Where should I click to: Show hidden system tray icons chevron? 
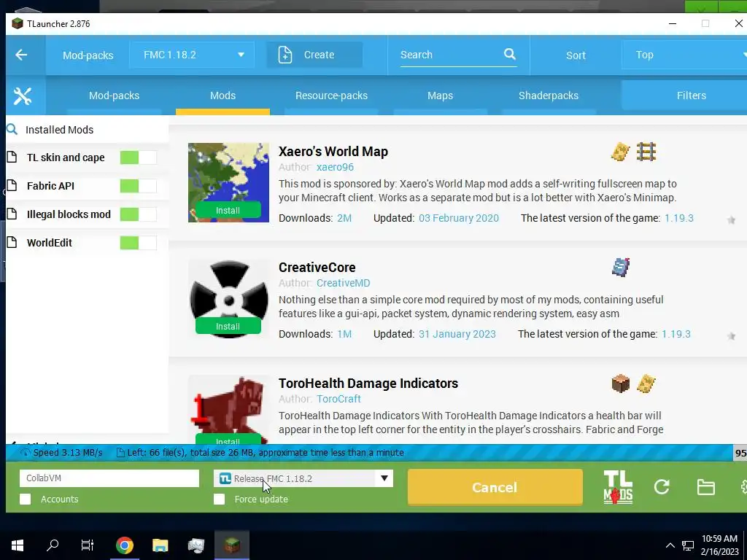coord(670,545)
